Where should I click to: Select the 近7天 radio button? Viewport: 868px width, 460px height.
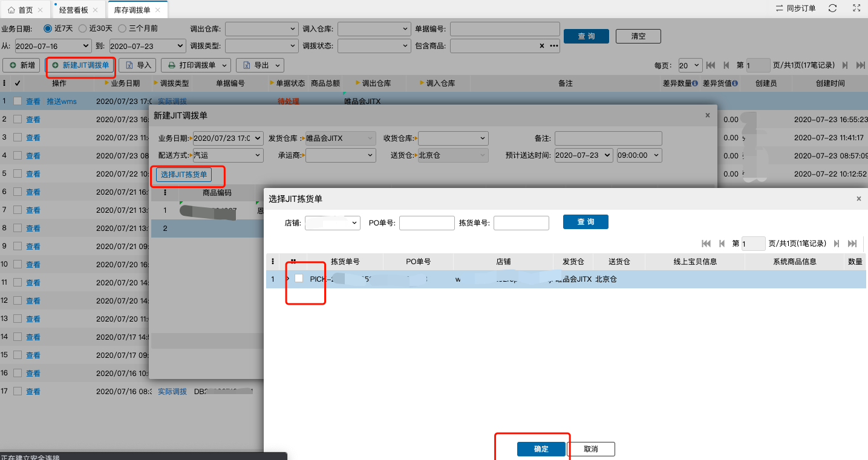(x=48, y=28)
